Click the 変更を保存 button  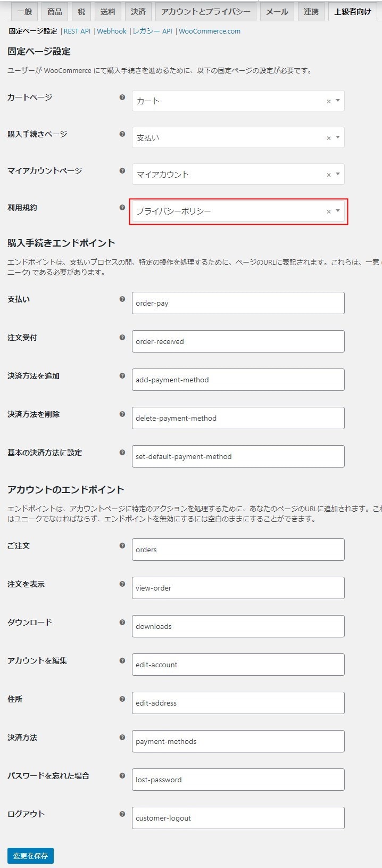click(x=30, y=856)
